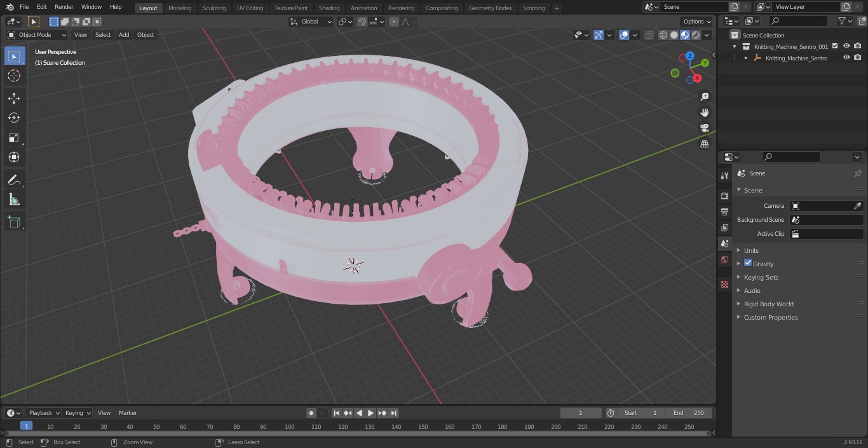
Task: Activate the Select Box tool
Action: 14,56
